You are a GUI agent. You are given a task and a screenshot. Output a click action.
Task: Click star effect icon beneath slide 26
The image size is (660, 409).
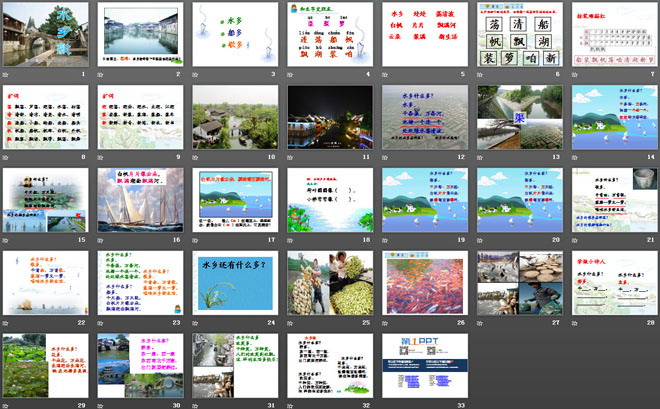pos(385,324)
